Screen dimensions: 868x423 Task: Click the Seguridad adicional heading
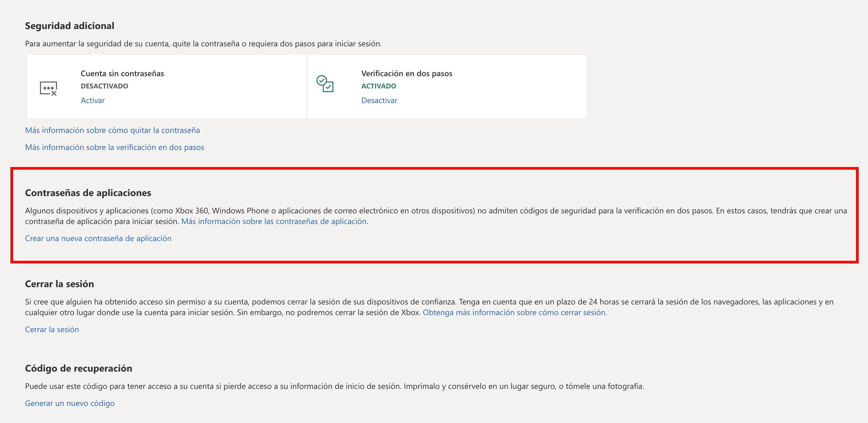69,26
